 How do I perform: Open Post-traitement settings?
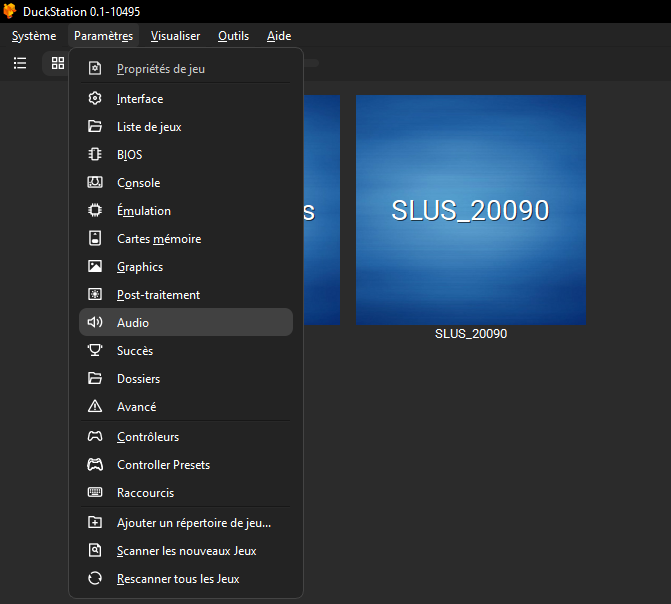coord(186,294)
